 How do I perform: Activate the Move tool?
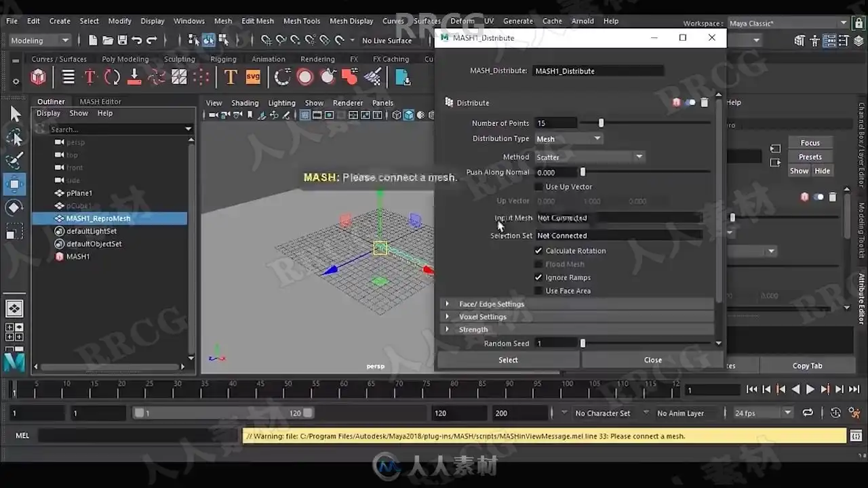(15, 184)
